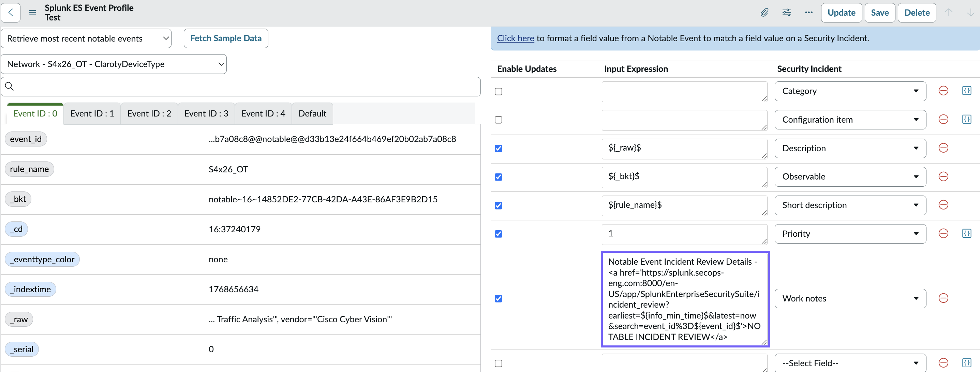Uncheck updates for Work notes row
Viewport: 980px width, 372px height.
(x=499, y=299)
